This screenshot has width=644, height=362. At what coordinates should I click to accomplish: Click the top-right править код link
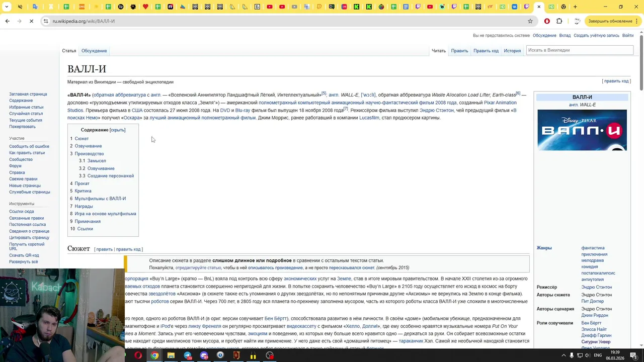pos(616,81)
